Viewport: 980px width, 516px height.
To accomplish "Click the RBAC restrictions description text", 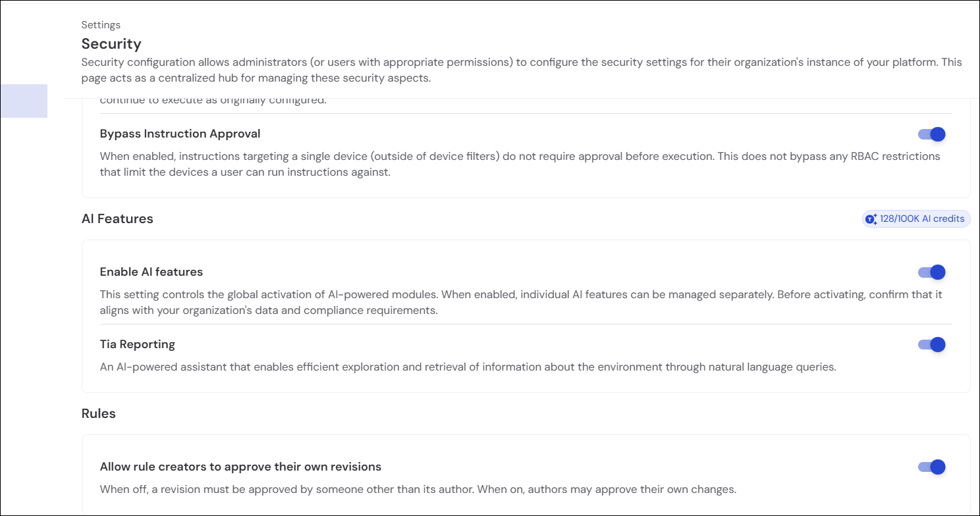I will pyautogui.click(x=520, y=165).
